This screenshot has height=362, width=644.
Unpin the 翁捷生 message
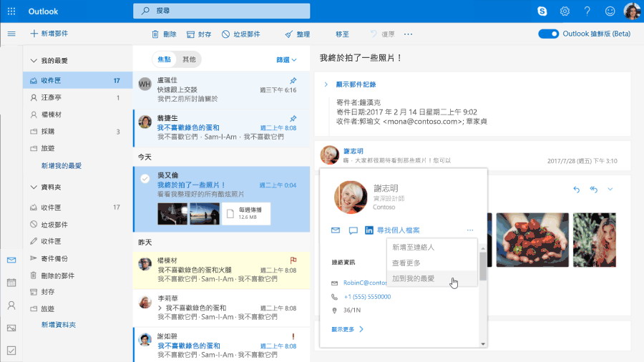[293, 119]
